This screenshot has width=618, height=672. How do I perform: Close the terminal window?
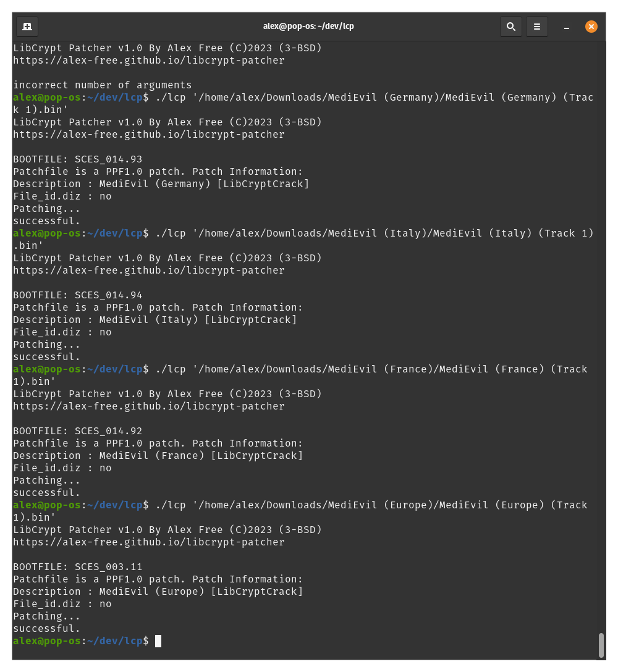[591, 27]
